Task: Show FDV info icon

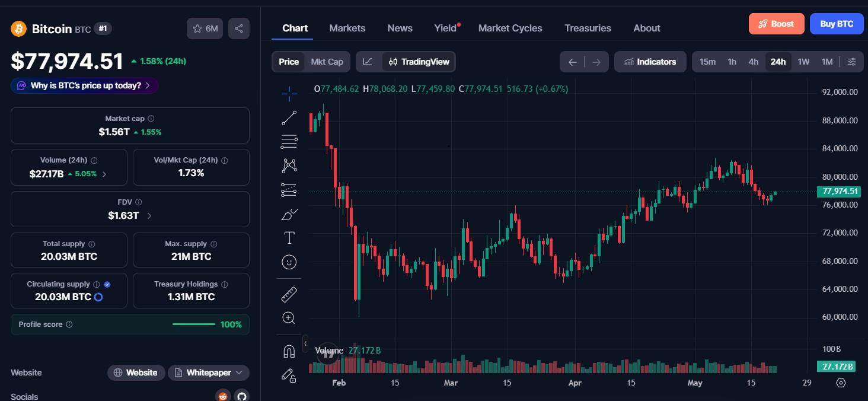Action: (139, 202)
